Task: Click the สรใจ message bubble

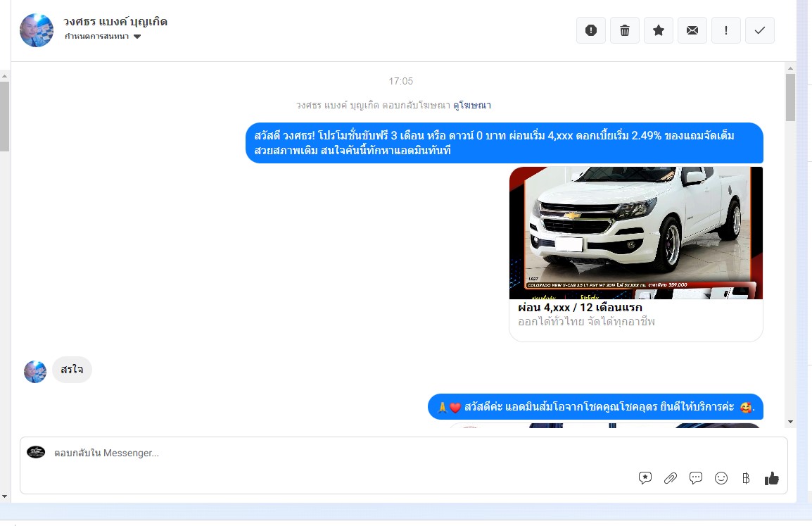Action: coord(72,370)
